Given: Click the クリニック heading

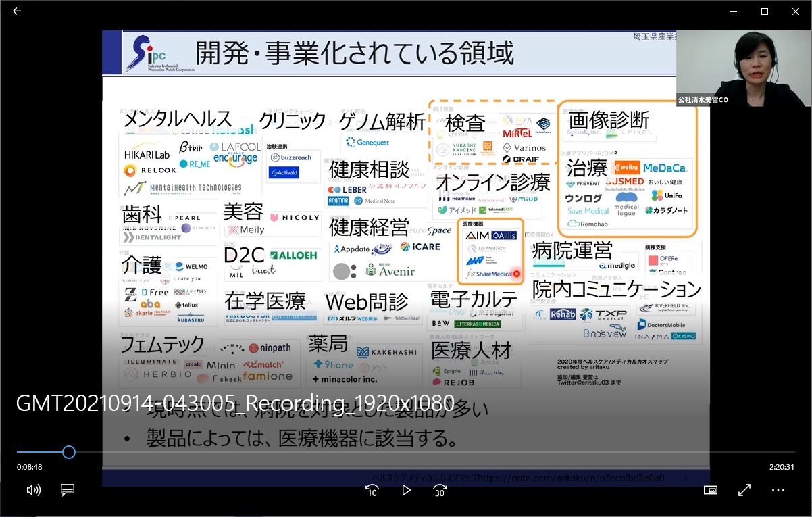Looking at the screenshot, I should [293, 121].
